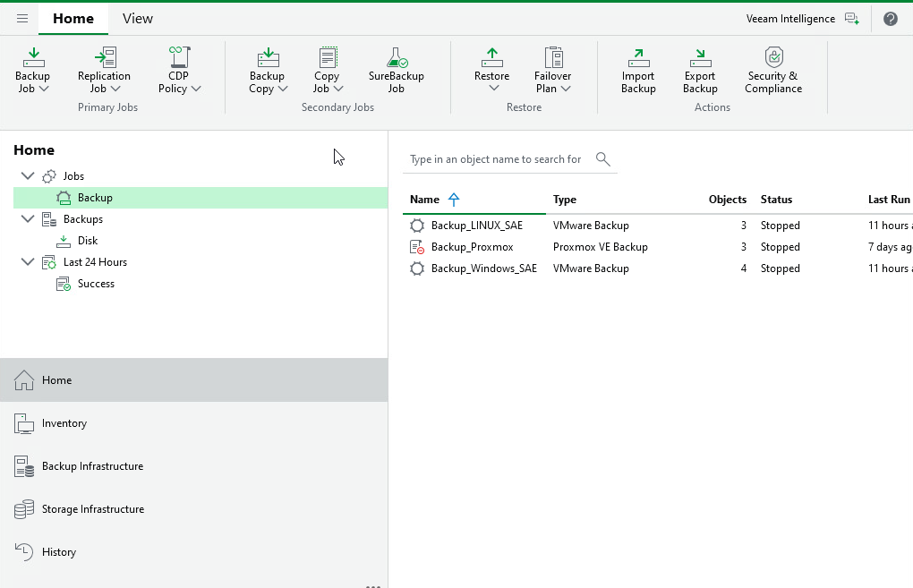Sort by the Type column header
This screenshot has height=588, width=913.
[x=565, y=200]
